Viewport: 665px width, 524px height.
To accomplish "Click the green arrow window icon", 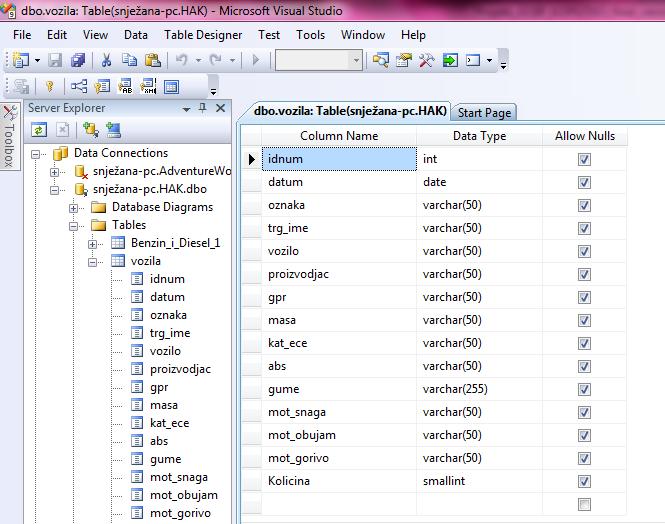I will 450,60.
